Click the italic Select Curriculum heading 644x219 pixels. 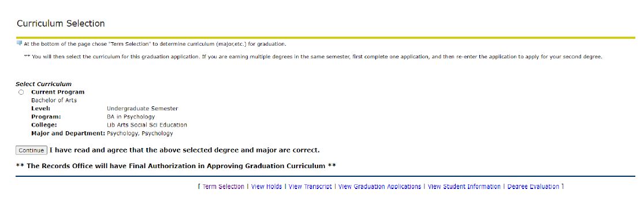click(43, 84)
